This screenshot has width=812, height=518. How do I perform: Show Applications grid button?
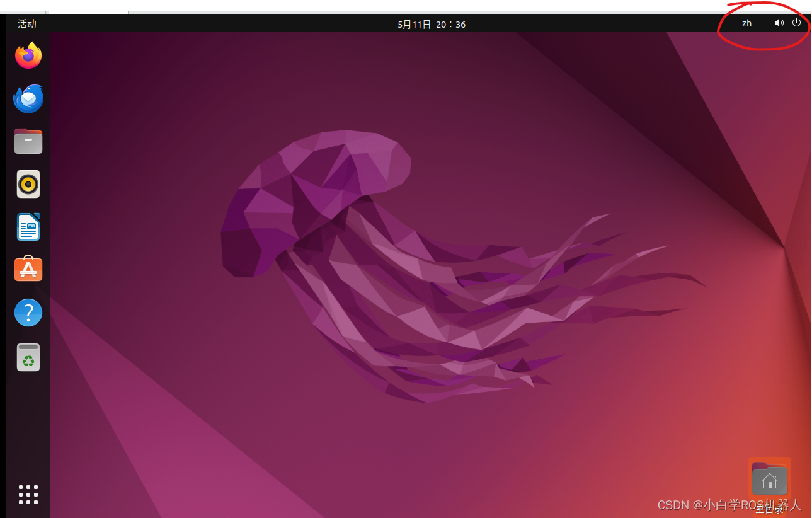(28, 495)
